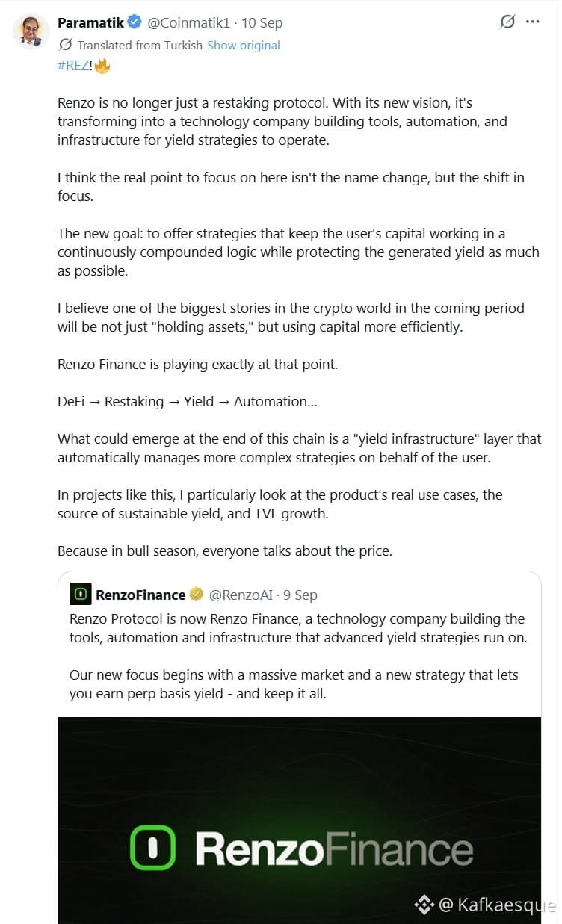Open the 10 Sep post timestamp
The image size is (562, 924).
(262, 22)
